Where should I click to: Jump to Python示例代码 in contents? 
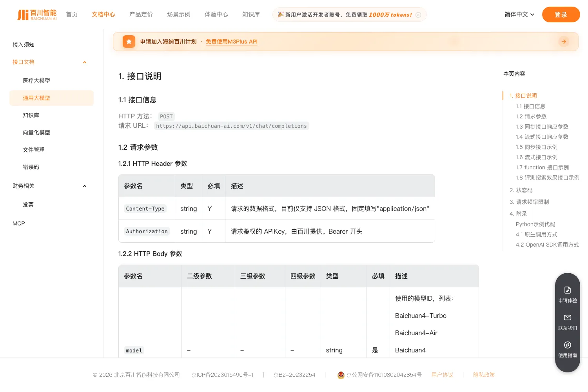535,224
